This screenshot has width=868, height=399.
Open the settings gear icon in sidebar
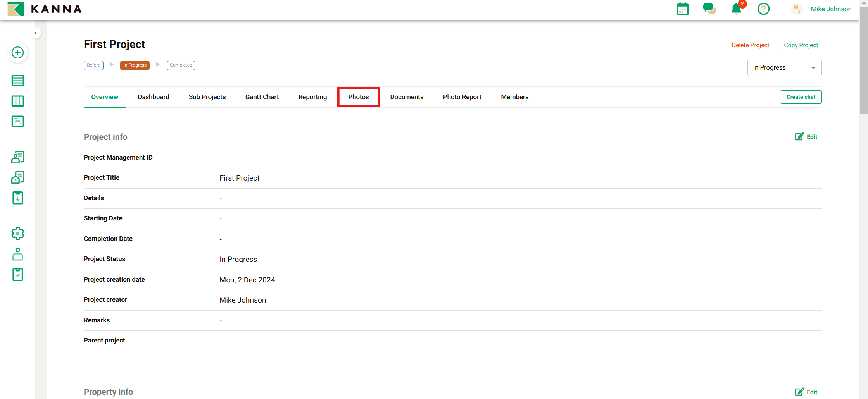pyautogui.click(x=17, y=234)
